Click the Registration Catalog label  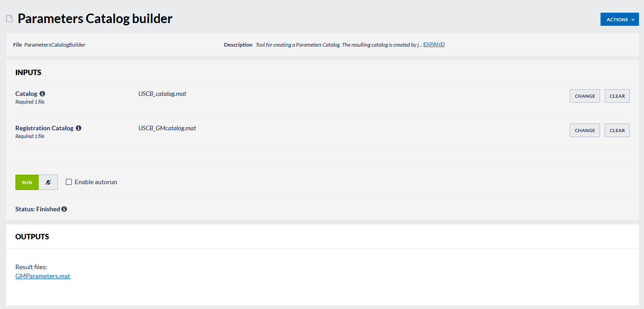click(44, 128)
